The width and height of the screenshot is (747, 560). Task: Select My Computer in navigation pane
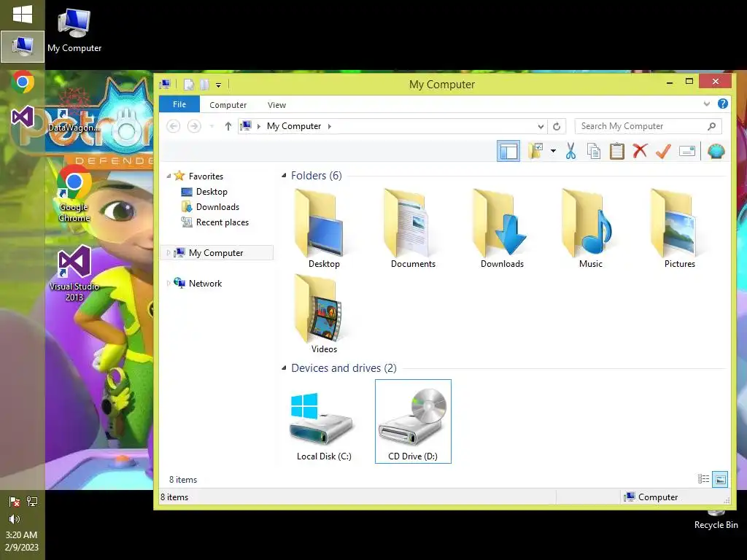tap(216, 253)
